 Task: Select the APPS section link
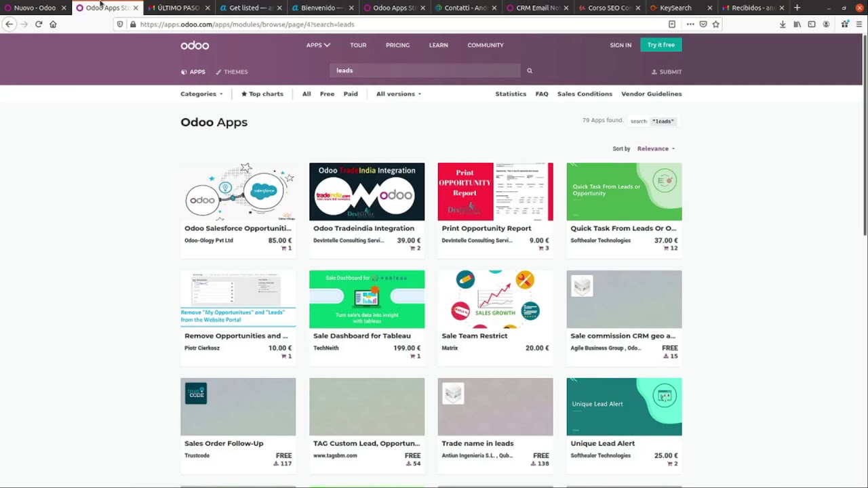point(193,72)
